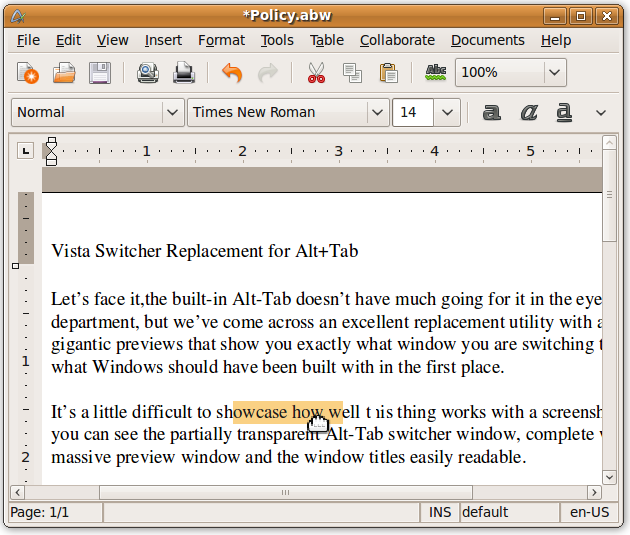Click the AbiWord logo in the title bar
Viewport: 630px width, 535px height.
pyautogui.click(x=18, y=16)
